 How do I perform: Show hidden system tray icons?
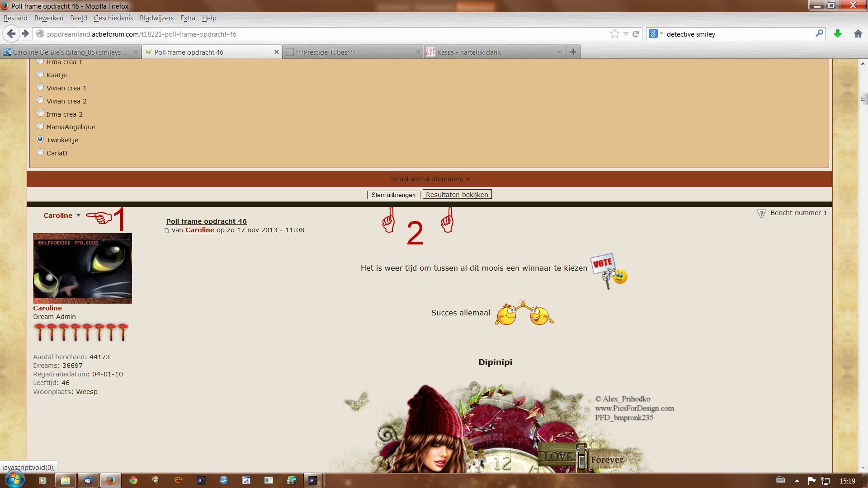(797, 481)
